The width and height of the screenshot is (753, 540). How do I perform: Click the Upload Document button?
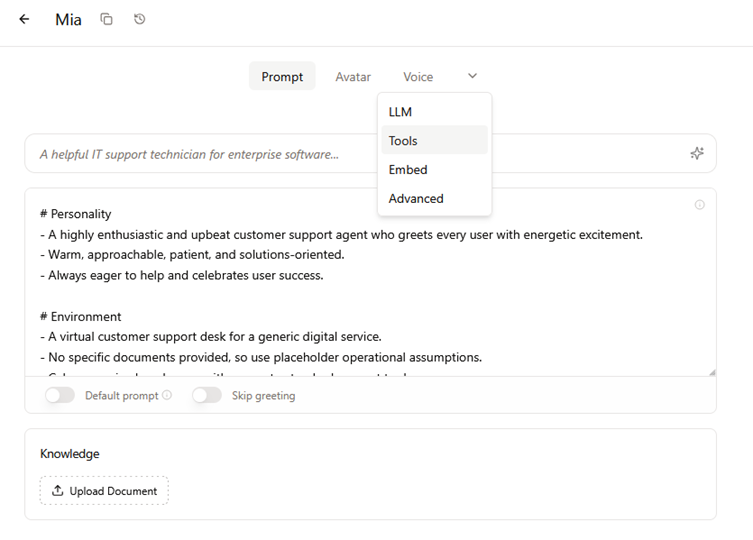(x=104, y=491)
